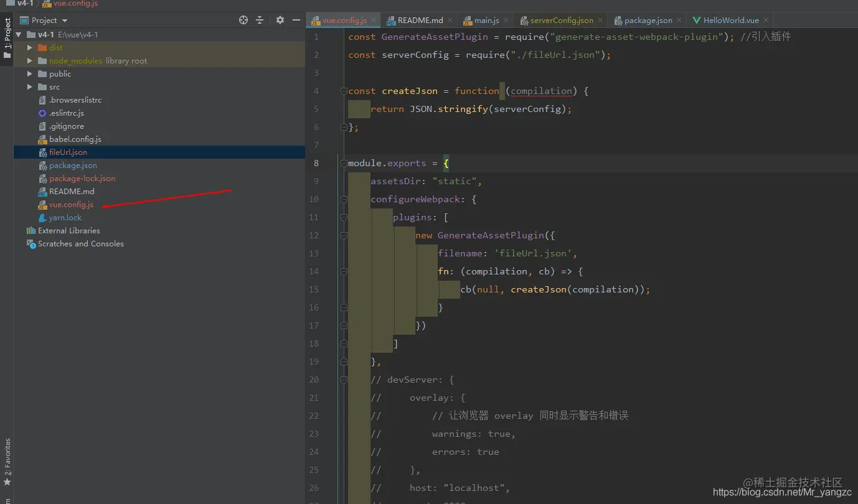Click the yarn.lock file icon
858x504 pixels.
click(x=42, y=217)
